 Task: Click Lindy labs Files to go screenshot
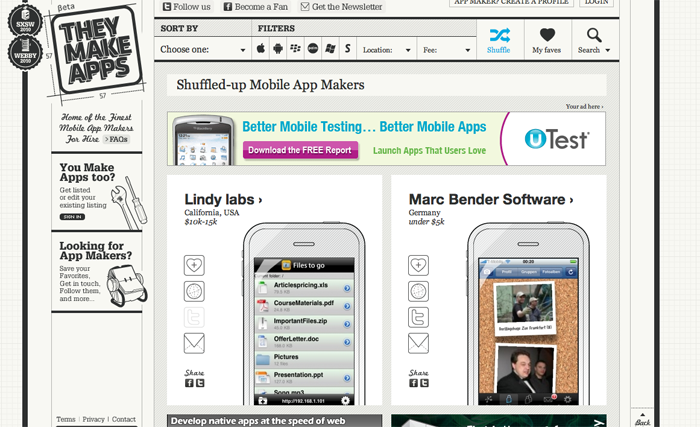click(x=304, y=331)
